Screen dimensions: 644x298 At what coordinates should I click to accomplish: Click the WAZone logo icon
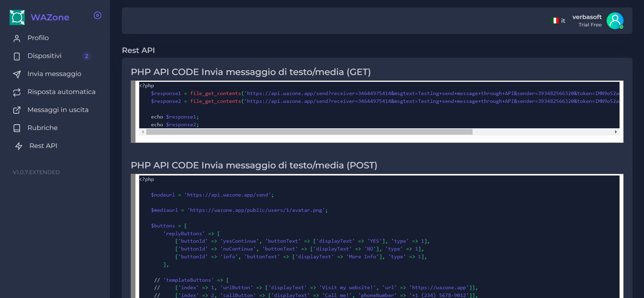(17, 17)
